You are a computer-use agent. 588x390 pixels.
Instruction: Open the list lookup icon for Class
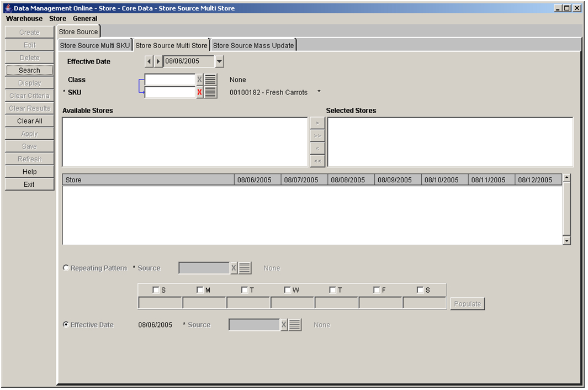pos(210,80)
